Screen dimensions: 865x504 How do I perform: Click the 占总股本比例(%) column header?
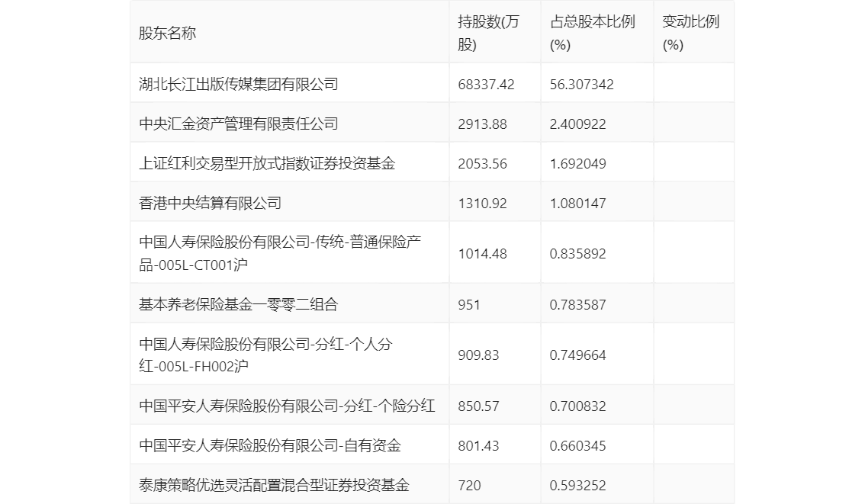pos(593,33)
